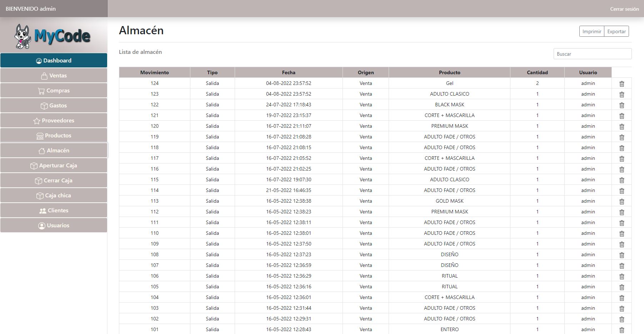Navigate to Proveedores page
644x334 pixels.
(54, 120)
